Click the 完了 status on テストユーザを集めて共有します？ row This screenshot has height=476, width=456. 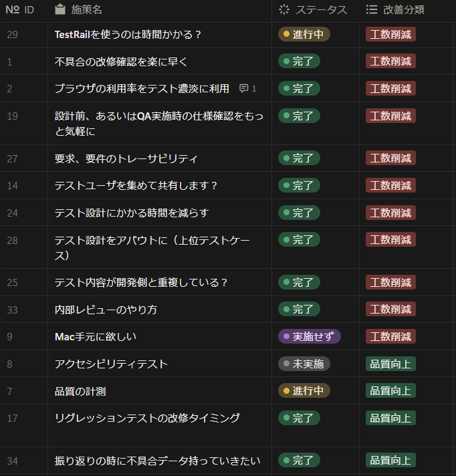pyautogui.click(x=299, y=185)
